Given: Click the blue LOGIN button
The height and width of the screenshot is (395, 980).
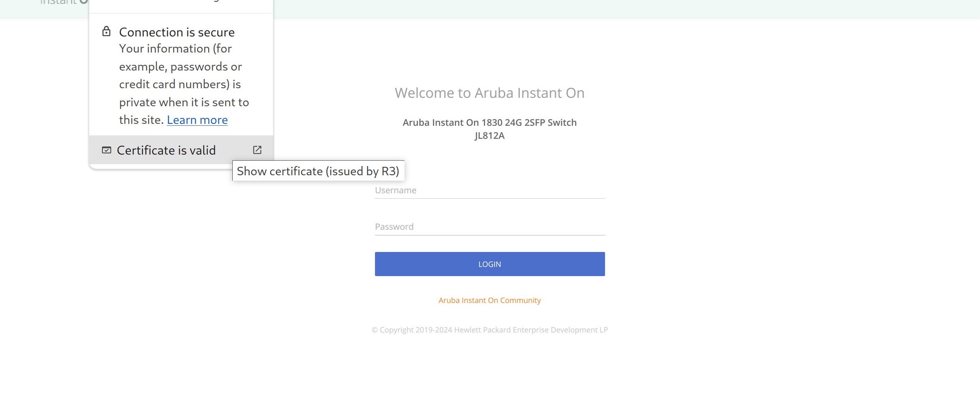Looking at the screenshot, I should tap(490, 264).
